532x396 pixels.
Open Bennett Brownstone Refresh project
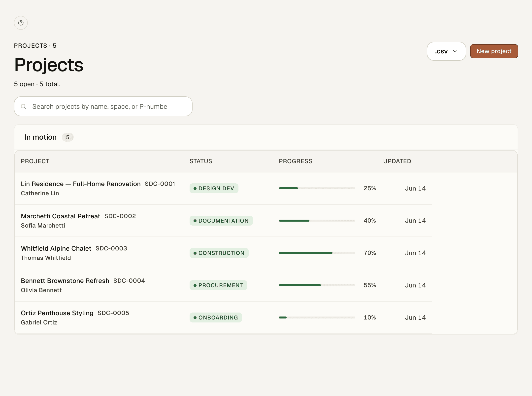pos(65,281)
